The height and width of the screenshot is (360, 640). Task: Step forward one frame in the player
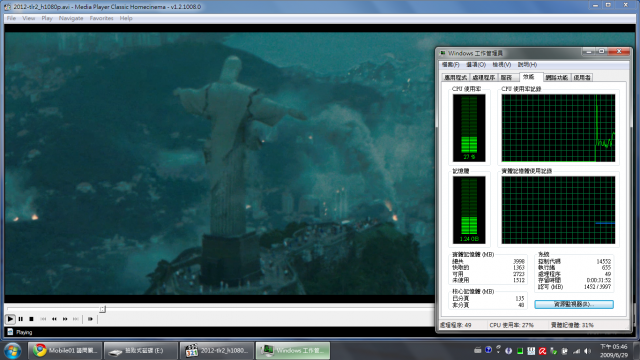point(90,319)
